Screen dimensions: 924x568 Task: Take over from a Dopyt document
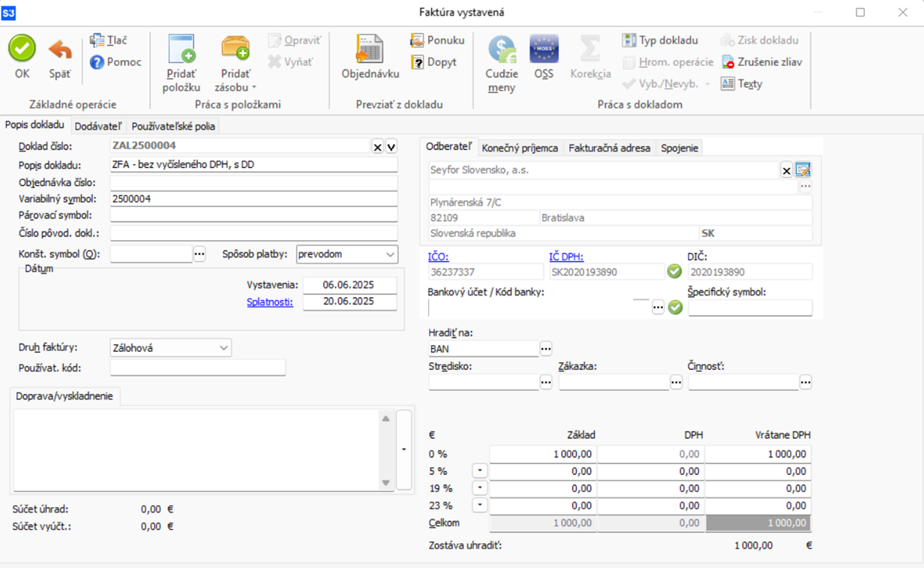[x=433, y=62]
